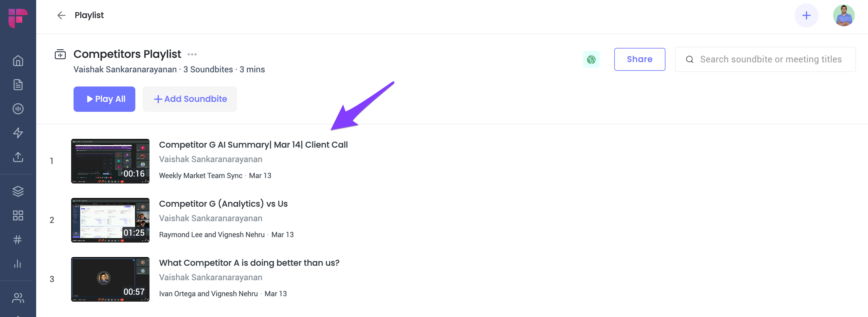Open the Notes document icon in sidebar

click(18, 85)
